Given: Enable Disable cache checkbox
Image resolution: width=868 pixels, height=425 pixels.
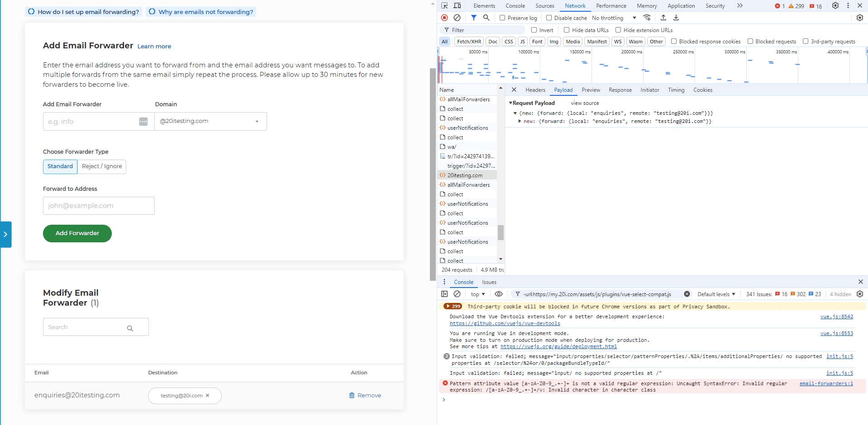Looking at the screenshot, I should pos(548,18).
